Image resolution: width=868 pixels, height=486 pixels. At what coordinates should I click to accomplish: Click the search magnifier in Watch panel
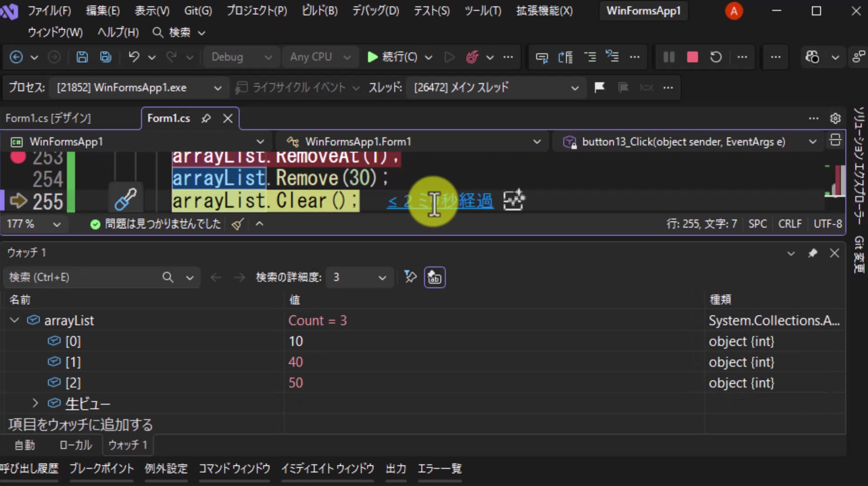tap(168, 277)
